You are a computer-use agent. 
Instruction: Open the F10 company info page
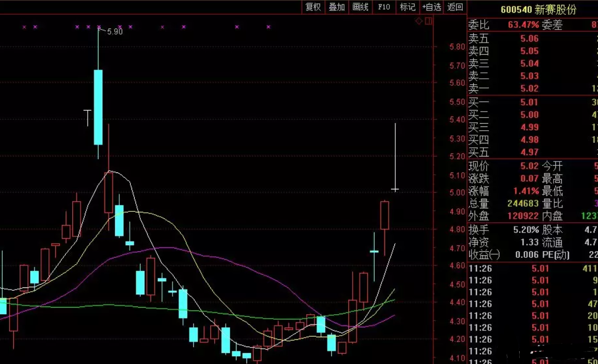pos(384,7)
